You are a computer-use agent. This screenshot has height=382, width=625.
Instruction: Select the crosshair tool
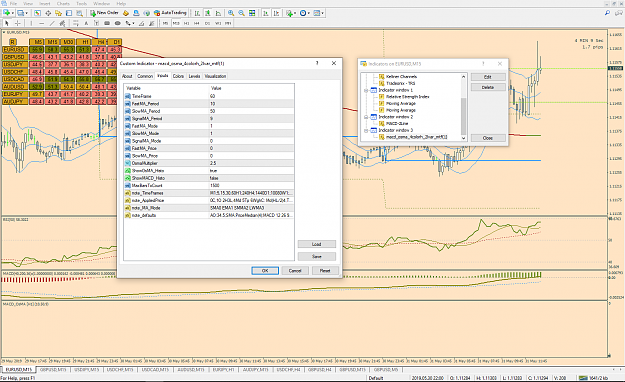click(x=17, y=24)
